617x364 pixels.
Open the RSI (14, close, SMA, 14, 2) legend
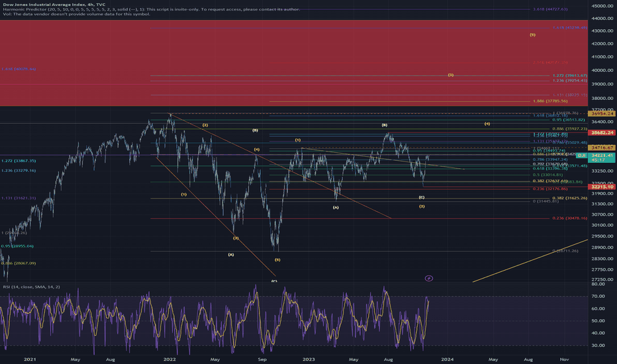(x=32, y=287)
